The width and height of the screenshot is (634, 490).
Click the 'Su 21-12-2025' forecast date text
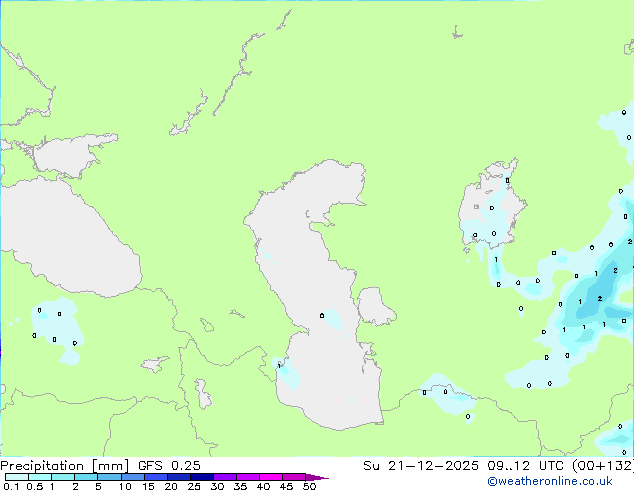421,466
